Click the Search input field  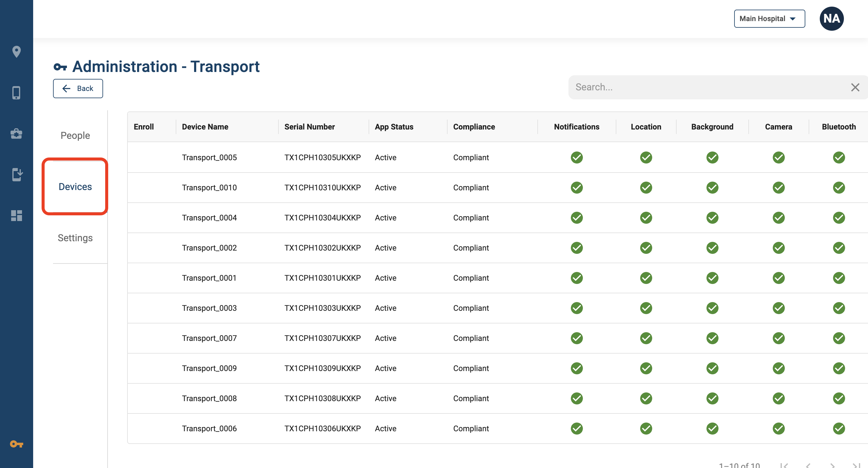[x=708, y=87]
